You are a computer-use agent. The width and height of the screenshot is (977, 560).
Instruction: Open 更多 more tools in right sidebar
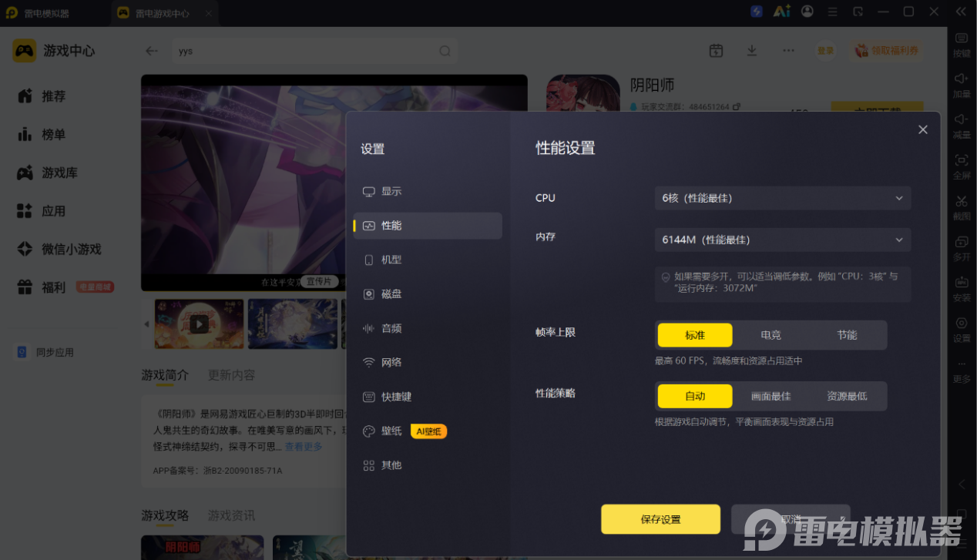962,372
